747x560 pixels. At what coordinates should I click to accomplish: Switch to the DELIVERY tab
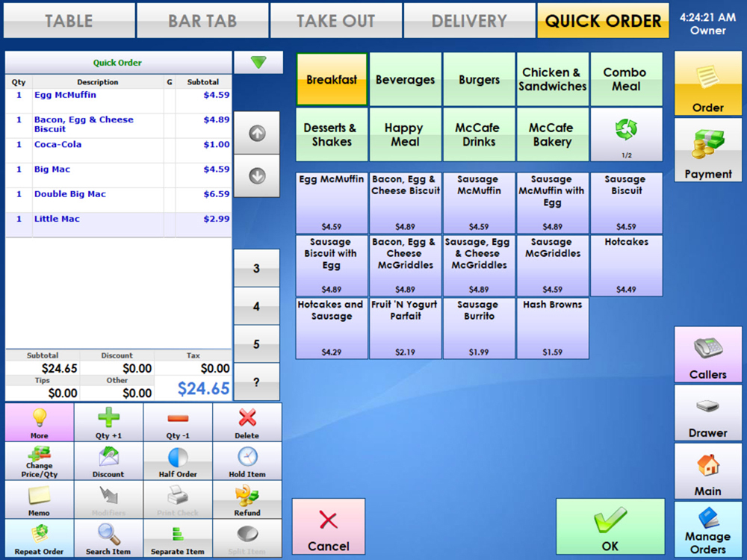click(469, 20)
